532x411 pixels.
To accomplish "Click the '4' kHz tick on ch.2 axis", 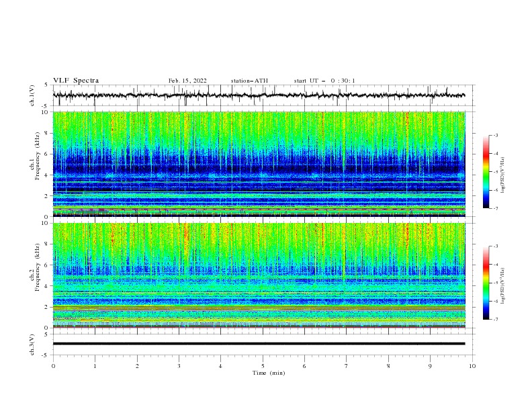I will 47,286.
